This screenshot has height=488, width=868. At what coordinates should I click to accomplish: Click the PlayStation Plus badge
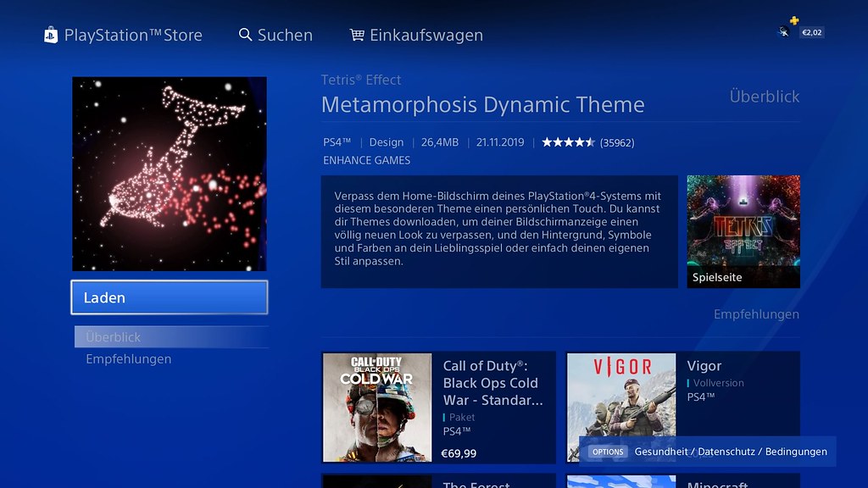tap(794, 20)
